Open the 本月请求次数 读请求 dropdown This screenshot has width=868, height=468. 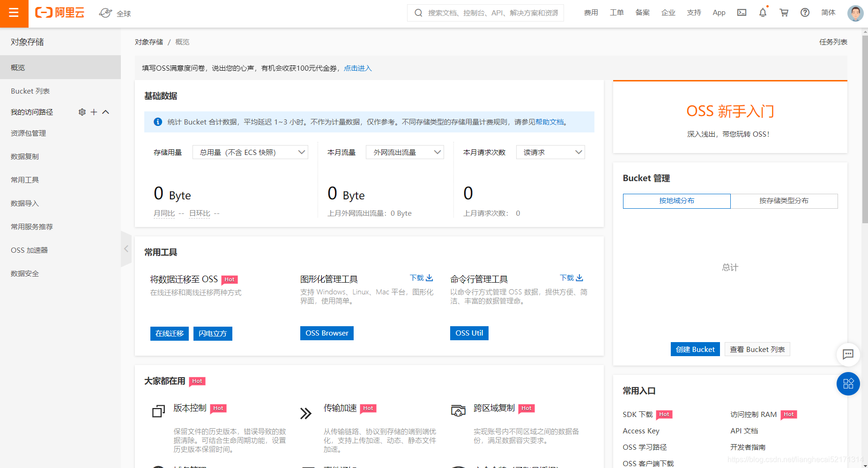(x=550, y=152)
